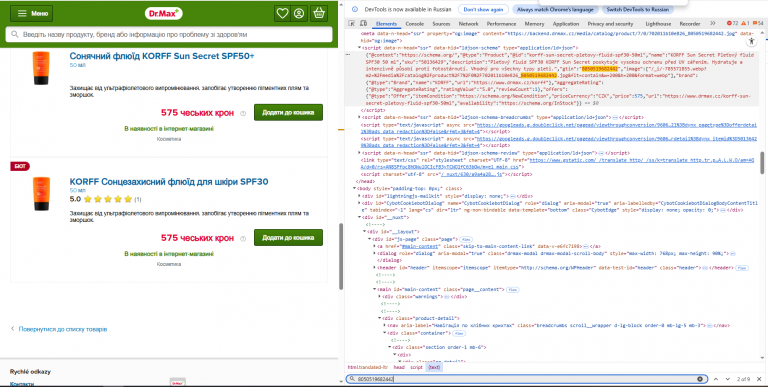
Task: Switch to the Console tab
Action: tap(414, 24)
